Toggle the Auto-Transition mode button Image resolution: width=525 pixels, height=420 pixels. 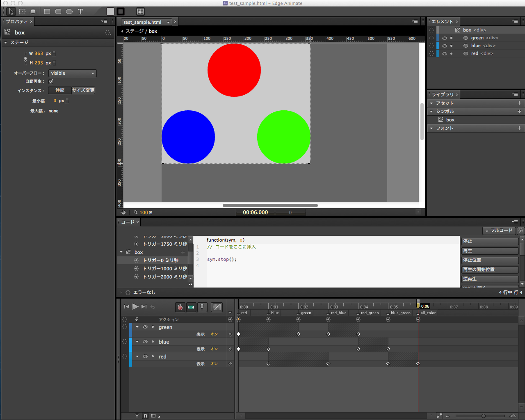pyautogui.click(x=191, y=307)
